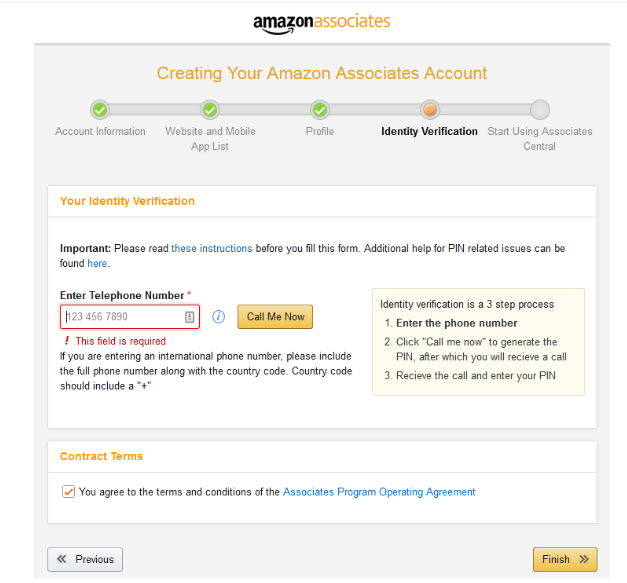Click the gray Start Using Associates Central circle
This screenshot has width=627, height=583.
[540, 110]
